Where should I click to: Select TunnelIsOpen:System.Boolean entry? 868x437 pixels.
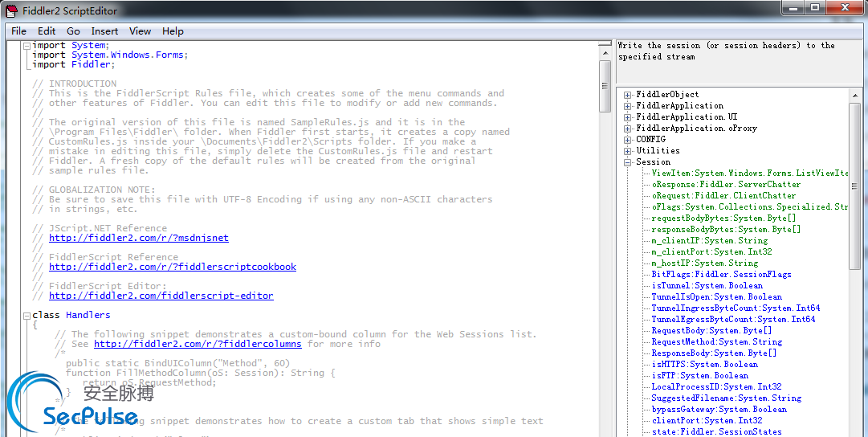716,296
